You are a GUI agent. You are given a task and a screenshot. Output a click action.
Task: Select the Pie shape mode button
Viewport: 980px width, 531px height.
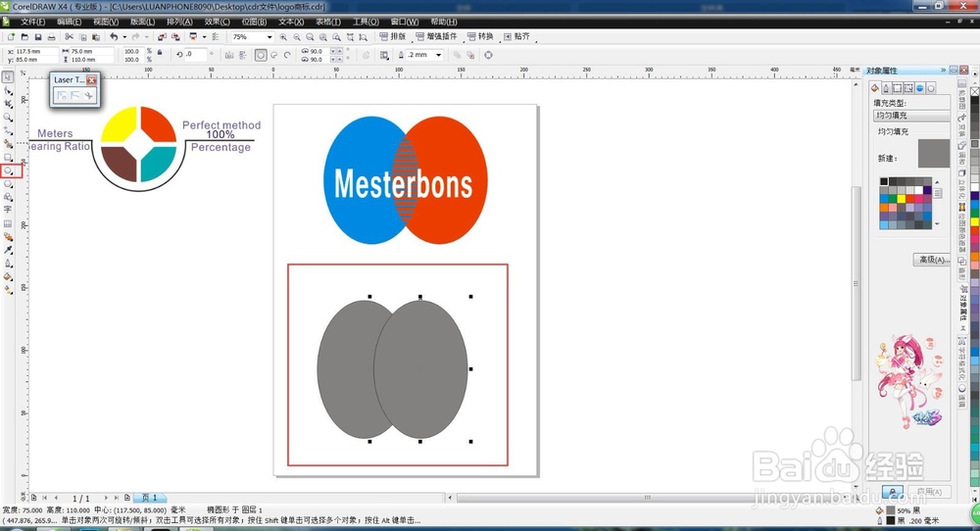(x=274, y=55)
